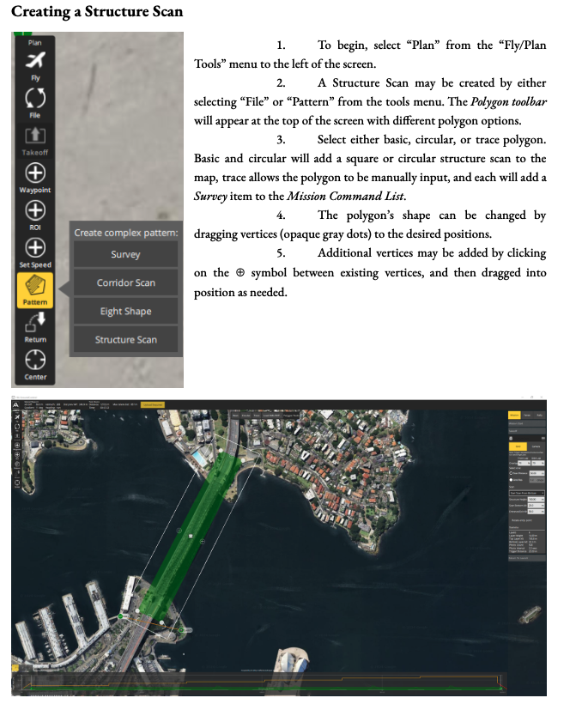Image resolution: width=588 pixels, height=704 pixels.
Task: Choose Survey from Create complex pattern menu
Action: tap(125, 254)
